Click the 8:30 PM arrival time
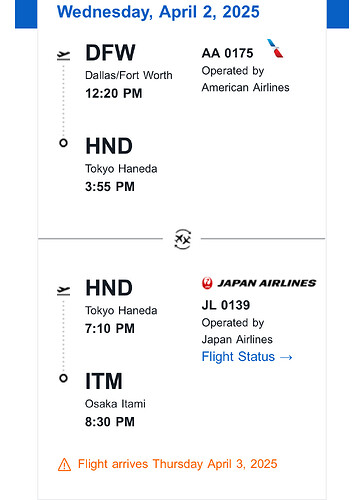This screenshot has width=364, height=500. (110, 422)
